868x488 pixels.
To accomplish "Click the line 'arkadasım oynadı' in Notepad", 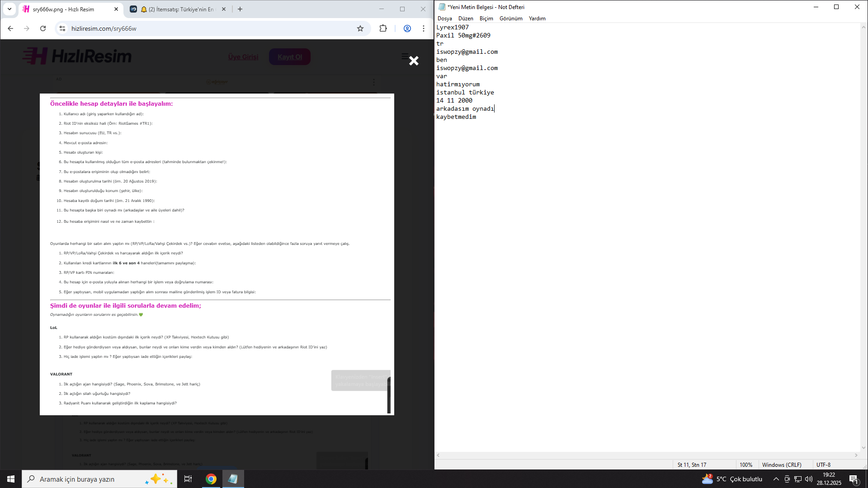I will (465, 108).
